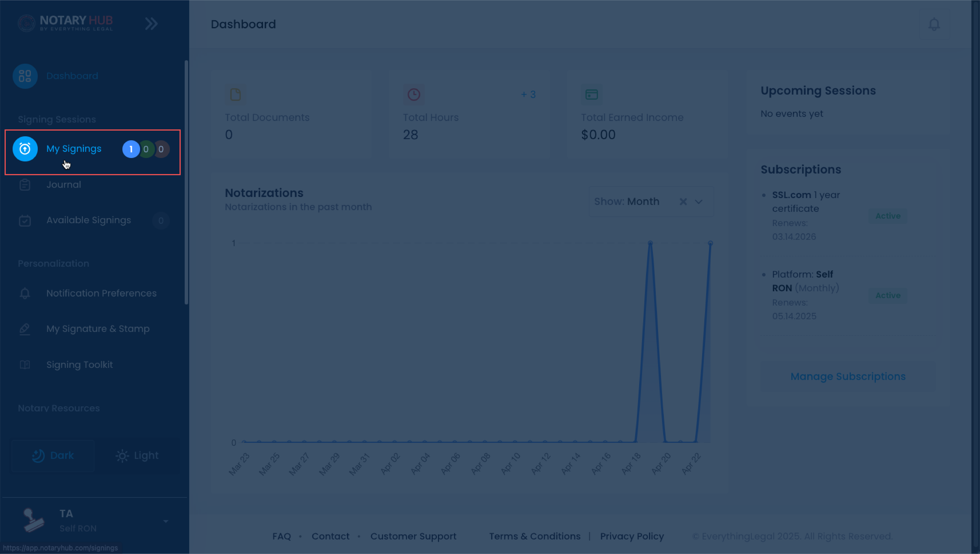The image size is (980, 554).
Task: Open notifications bell in top header
Action: click(x=934, y=24)
